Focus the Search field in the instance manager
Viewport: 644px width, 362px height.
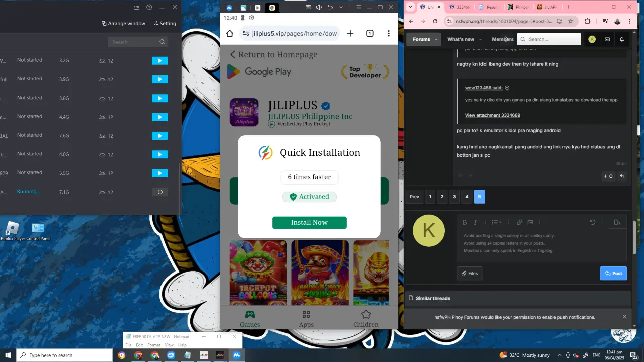pos(138,42)
